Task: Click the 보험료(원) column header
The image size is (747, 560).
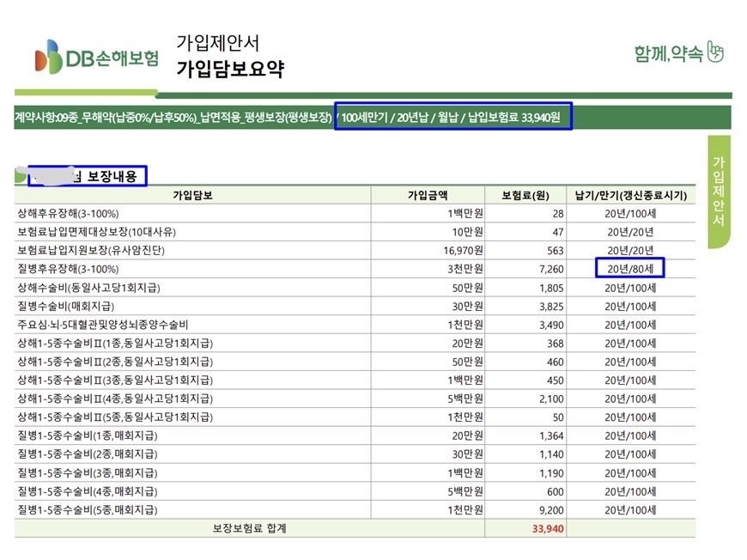Action: tap(525, 195)
